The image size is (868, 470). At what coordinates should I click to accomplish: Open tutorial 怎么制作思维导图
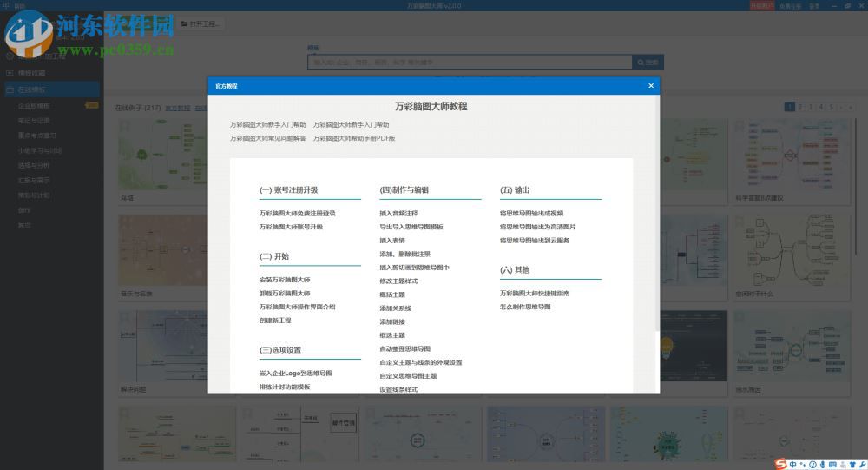coord(525,307)
